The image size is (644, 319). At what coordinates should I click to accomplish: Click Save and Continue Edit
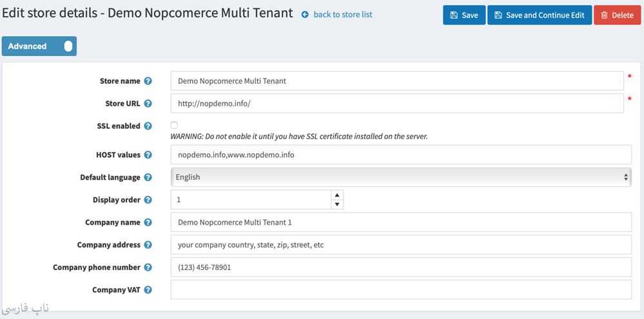(x=539, y=15)
